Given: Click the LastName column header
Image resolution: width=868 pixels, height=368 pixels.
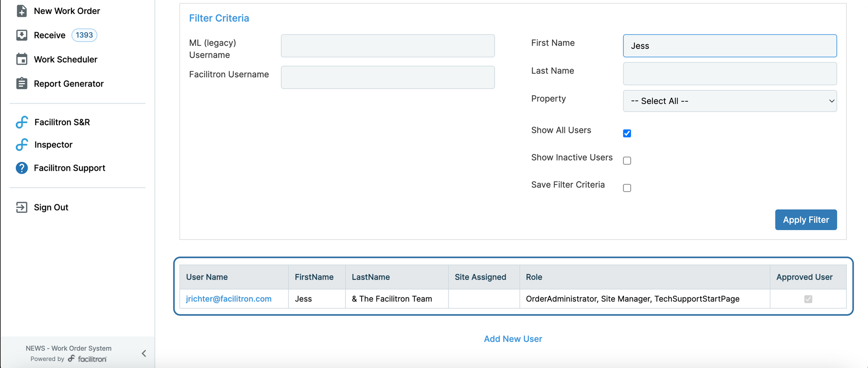Looking at the screenshot, I should [397, 277].
